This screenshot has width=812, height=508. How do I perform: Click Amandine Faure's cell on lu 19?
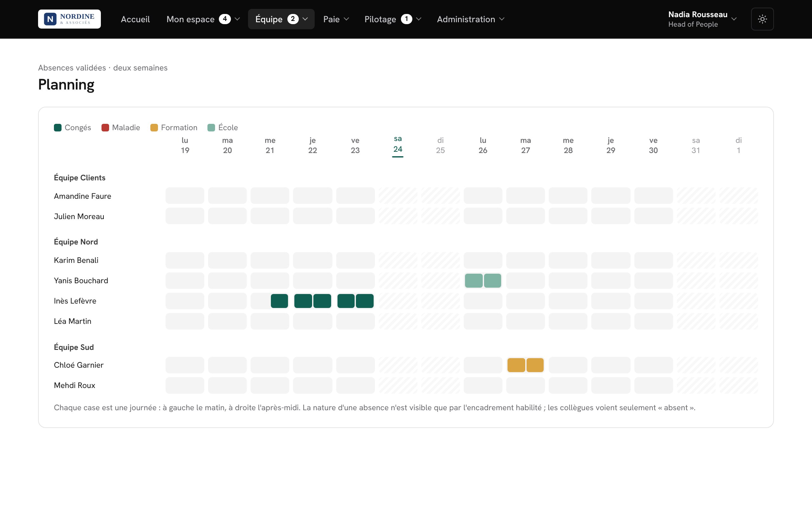point(185,196)
